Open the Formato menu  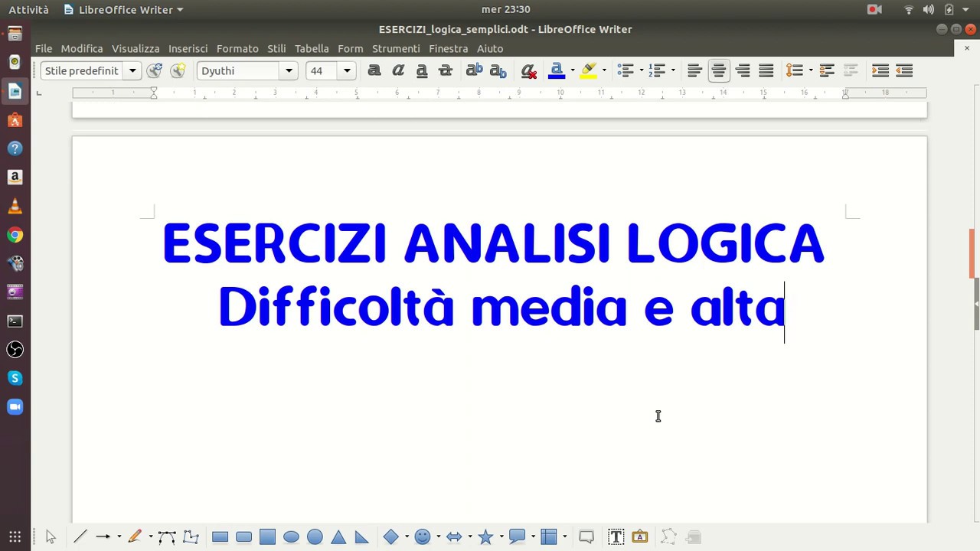point(237,48)
